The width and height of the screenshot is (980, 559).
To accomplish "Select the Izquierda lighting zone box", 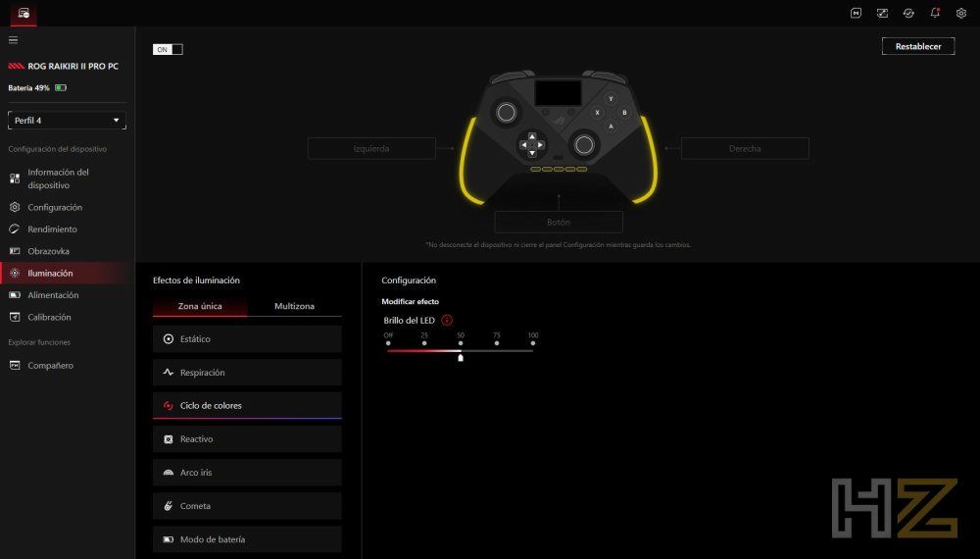I will click(371, 148).
